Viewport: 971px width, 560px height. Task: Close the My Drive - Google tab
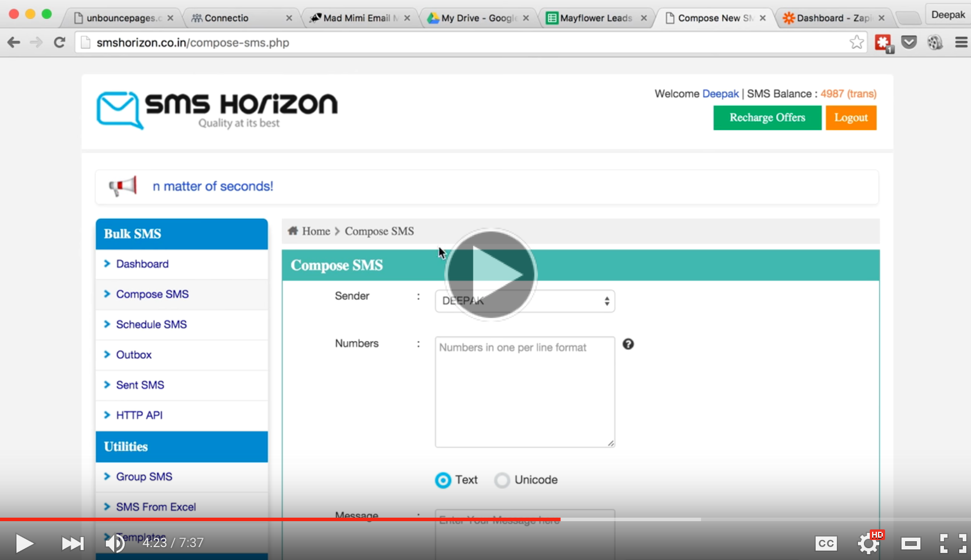click(526, 18)
